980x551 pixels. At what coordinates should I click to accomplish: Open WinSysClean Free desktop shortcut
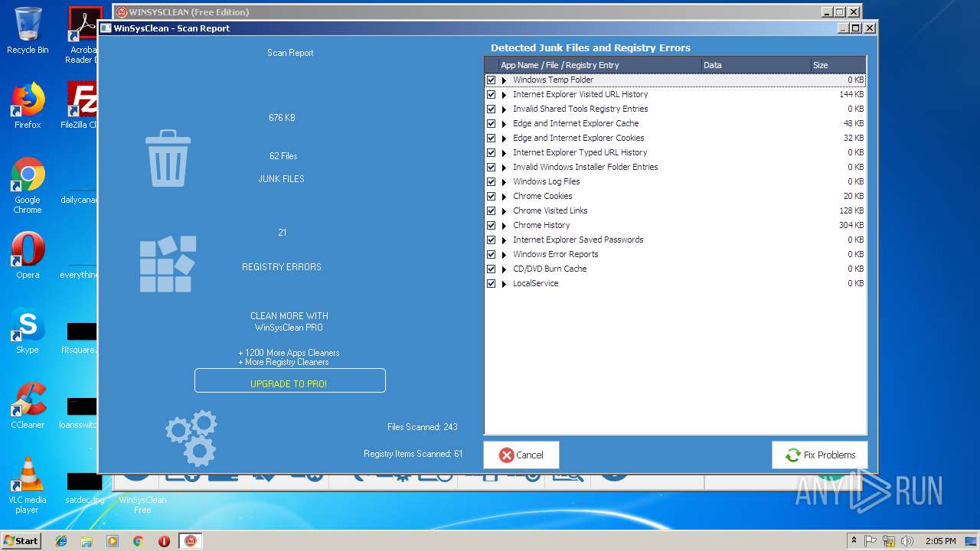coord(142,504)
